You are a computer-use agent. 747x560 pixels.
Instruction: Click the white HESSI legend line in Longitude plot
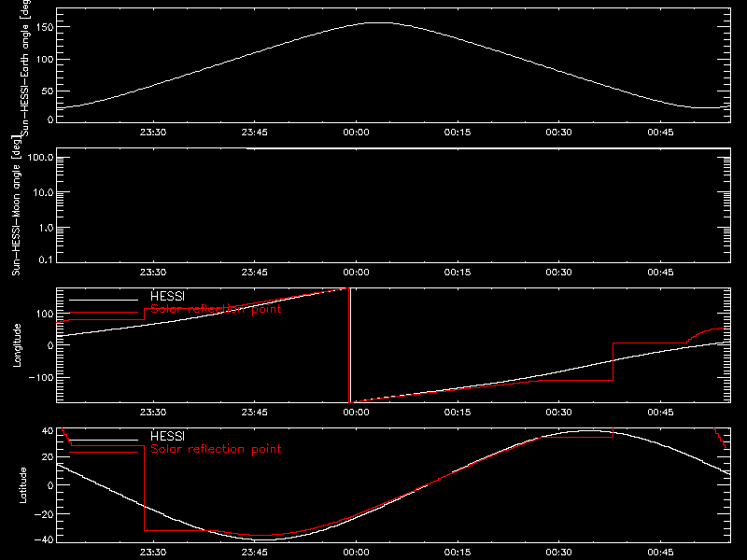[104, 300]
